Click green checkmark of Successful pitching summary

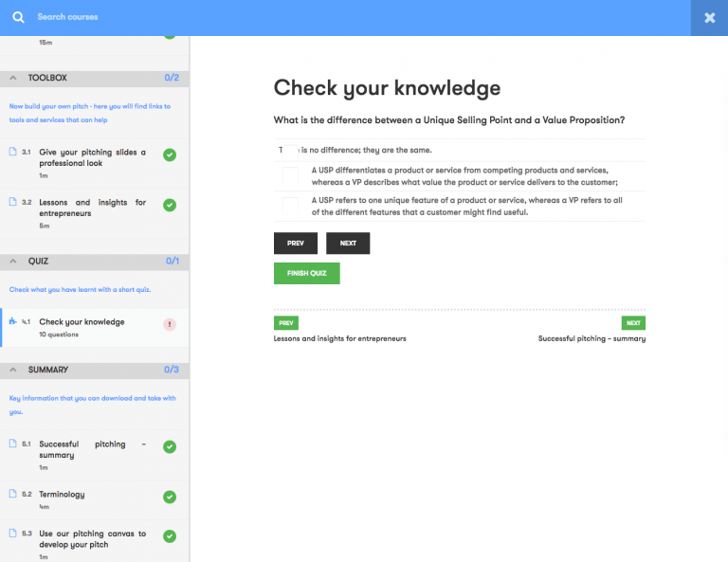click(x=170, y=446)
